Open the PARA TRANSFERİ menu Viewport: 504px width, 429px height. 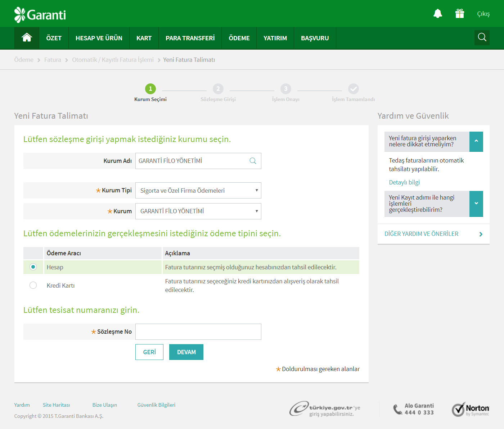coord(190,38)
